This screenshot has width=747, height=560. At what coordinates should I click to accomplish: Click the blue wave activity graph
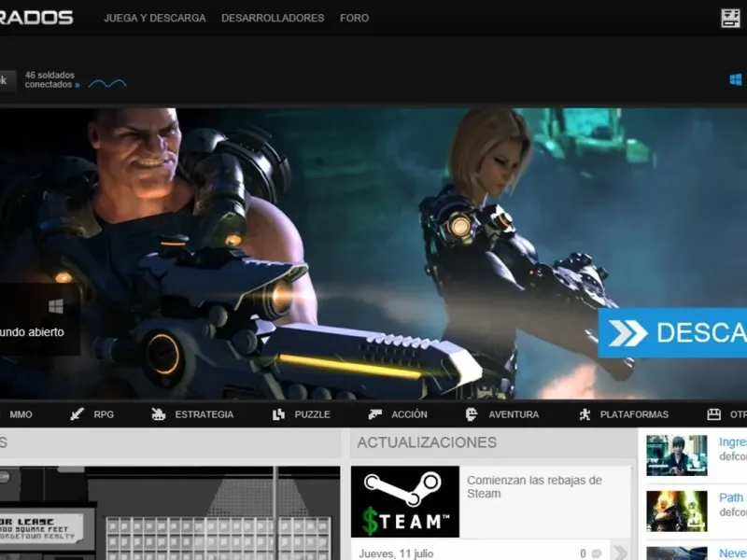coord(107,84)
